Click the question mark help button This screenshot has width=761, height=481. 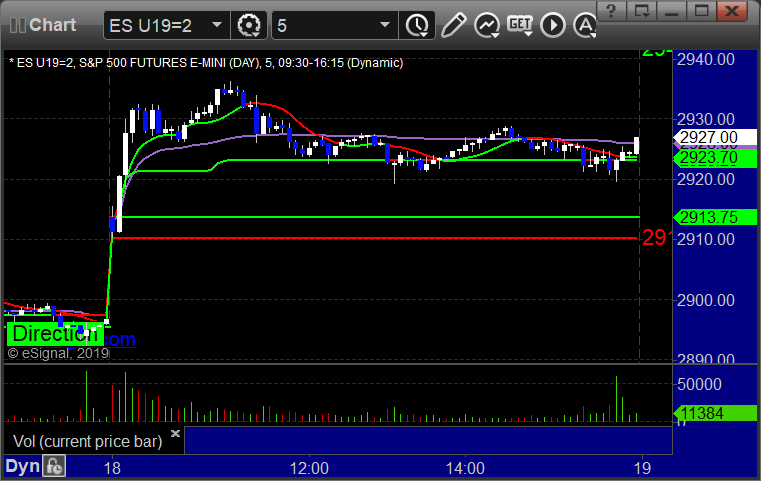[611, 10]
